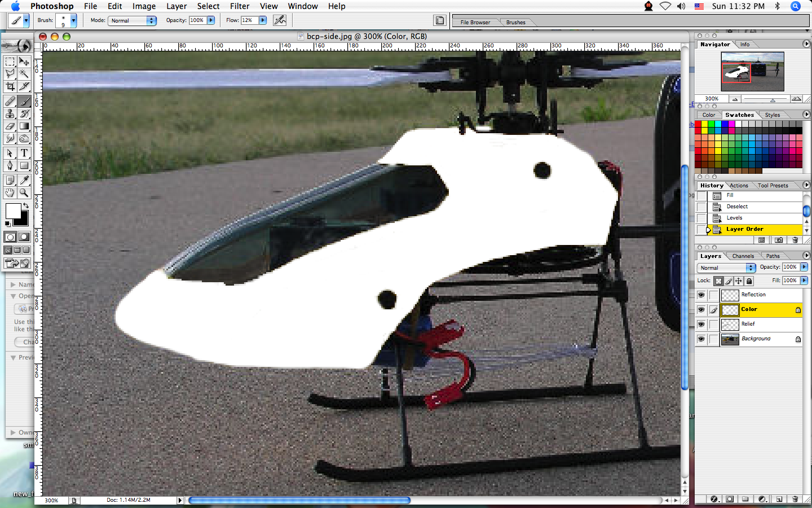Select the Magic Wand tool

pyautogui.click(x=24, y=74)
